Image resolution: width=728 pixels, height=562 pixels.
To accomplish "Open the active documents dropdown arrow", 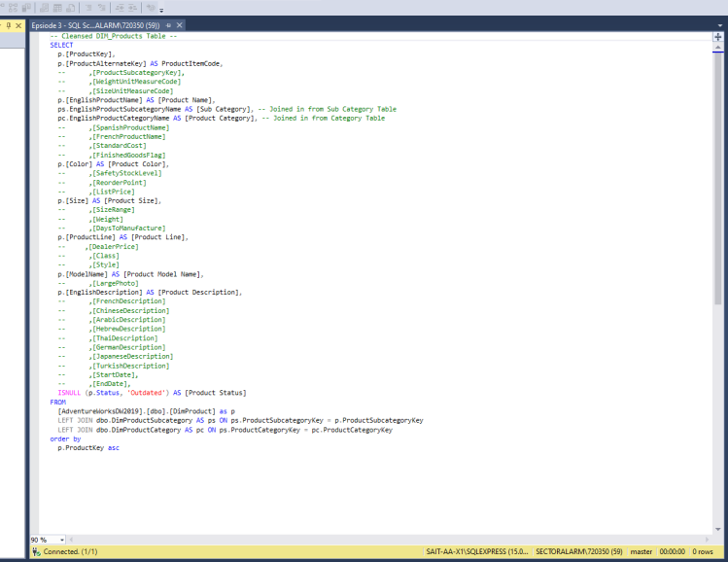I will coord(720,25).
